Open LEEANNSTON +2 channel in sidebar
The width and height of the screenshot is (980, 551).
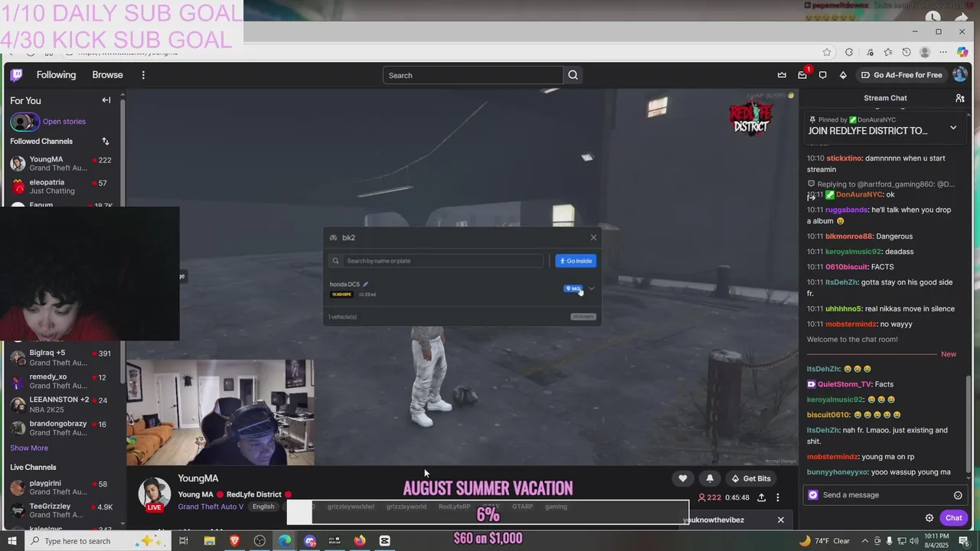(61, 404)
